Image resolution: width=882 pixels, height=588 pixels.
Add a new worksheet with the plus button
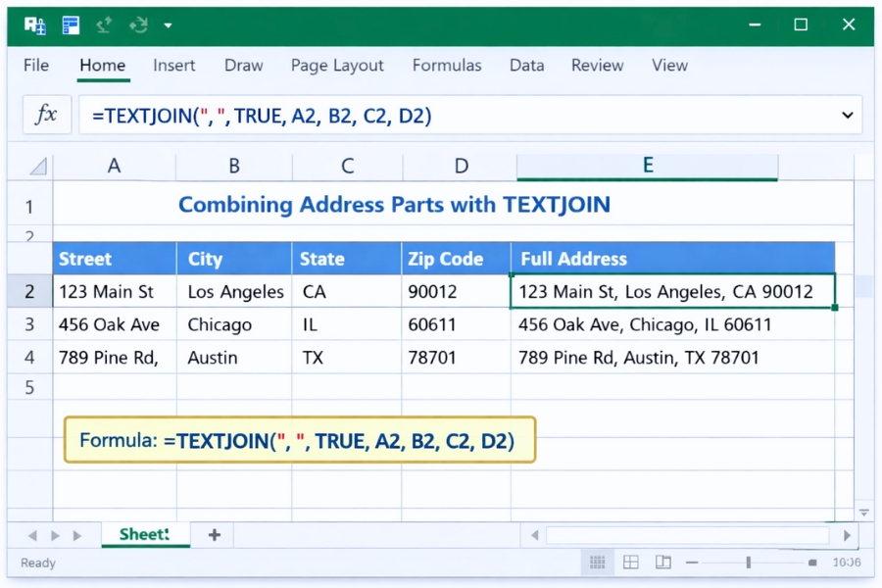point(213,535)
